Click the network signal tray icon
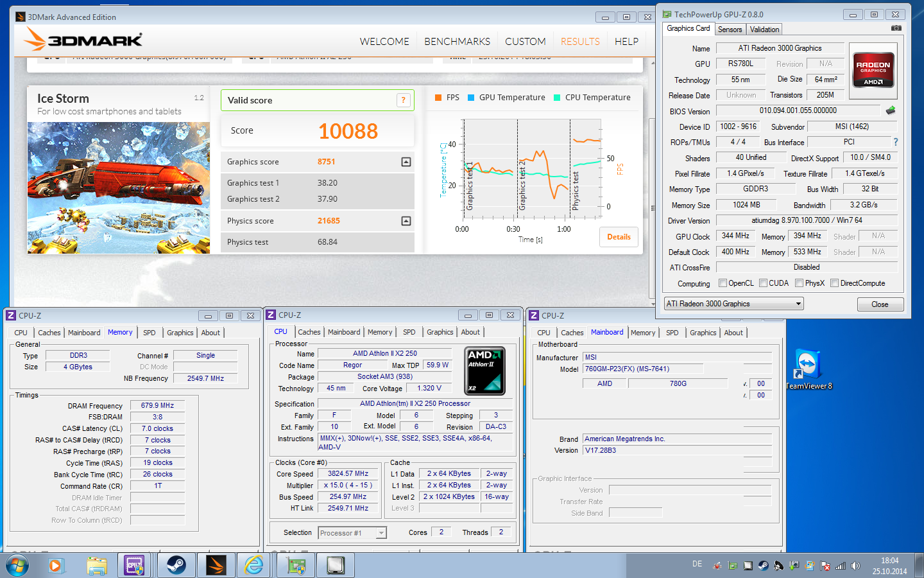This screenshot has width=924, height=578. pos(840,566)
